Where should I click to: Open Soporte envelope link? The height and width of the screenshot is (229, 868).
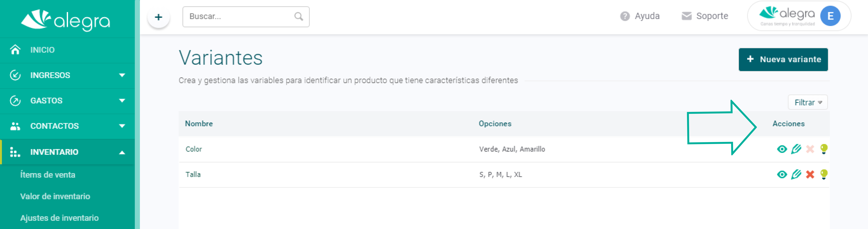pos(705,16)
